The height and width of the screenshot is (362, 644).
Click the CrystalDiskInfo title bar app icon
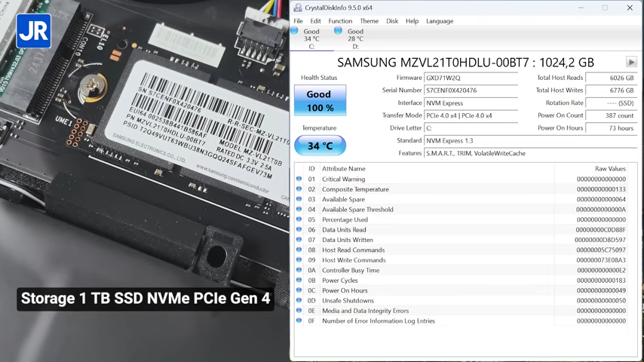coord(298,8)
